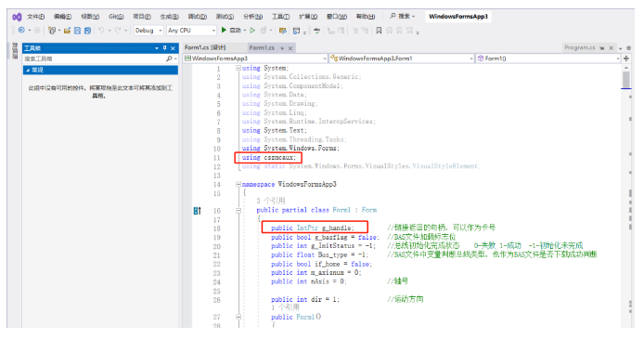This screenshot has height=339, width=644.
Task: Open the 视图(V) menu
Action: (x=90, y=17)
